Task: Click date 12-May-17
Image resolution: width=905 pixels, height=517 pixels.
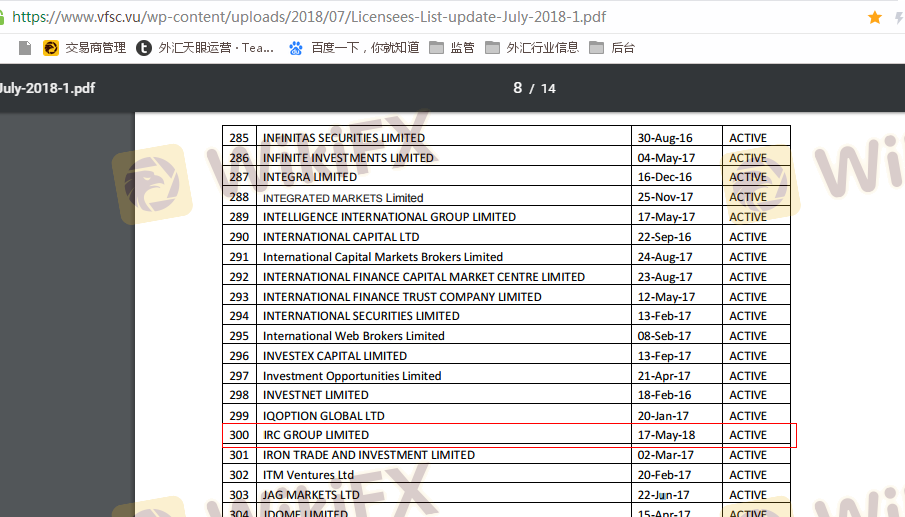Action: 666,297
